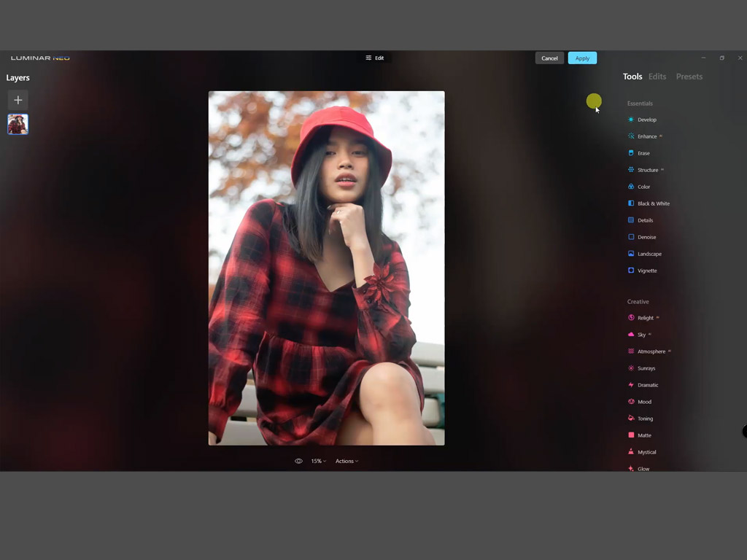747x560 pixels.
Task: Select the Sunrays tool
Action: click(646, 368)
